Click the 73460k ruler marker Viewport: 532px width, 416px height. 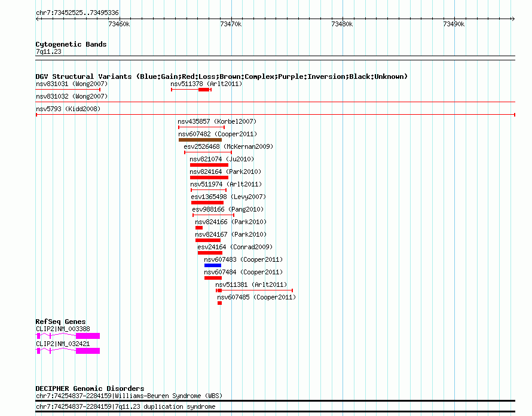[119, 24]
